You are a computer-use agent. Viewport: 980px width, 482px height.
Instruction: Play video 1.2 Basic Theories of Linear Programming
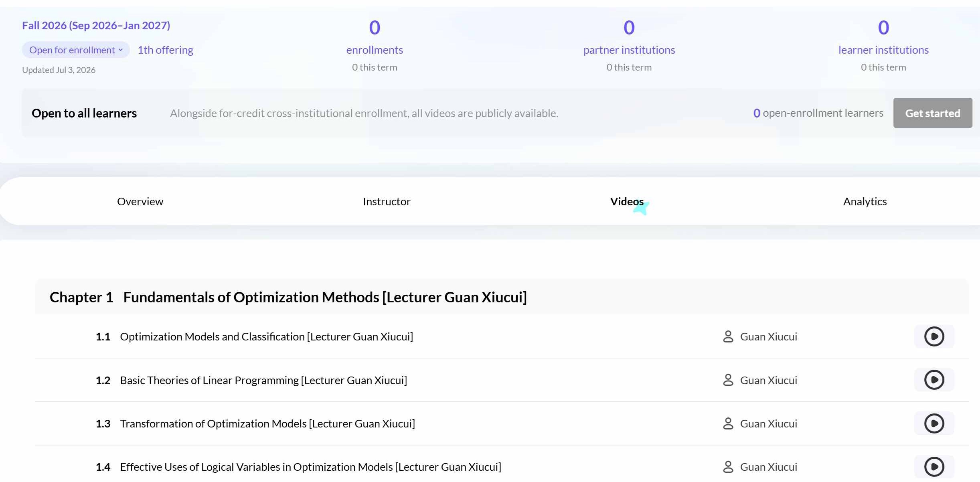click(x=934, y=380)
